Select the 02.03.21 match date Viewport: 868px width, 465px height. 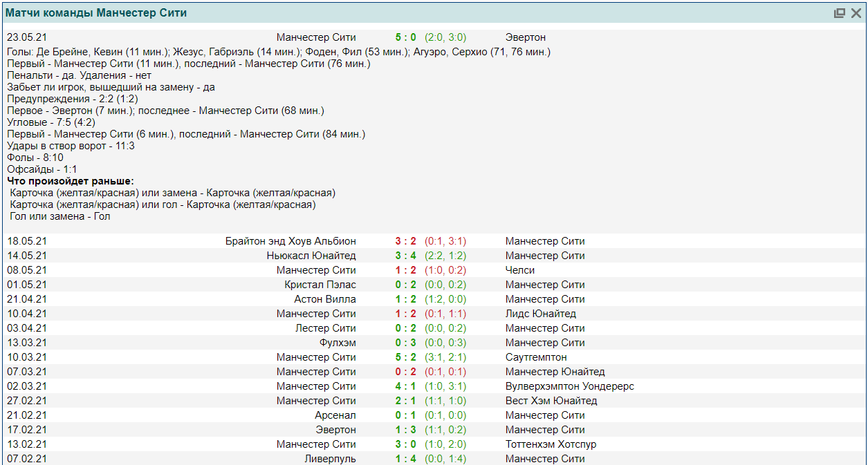tap(27, 386)
